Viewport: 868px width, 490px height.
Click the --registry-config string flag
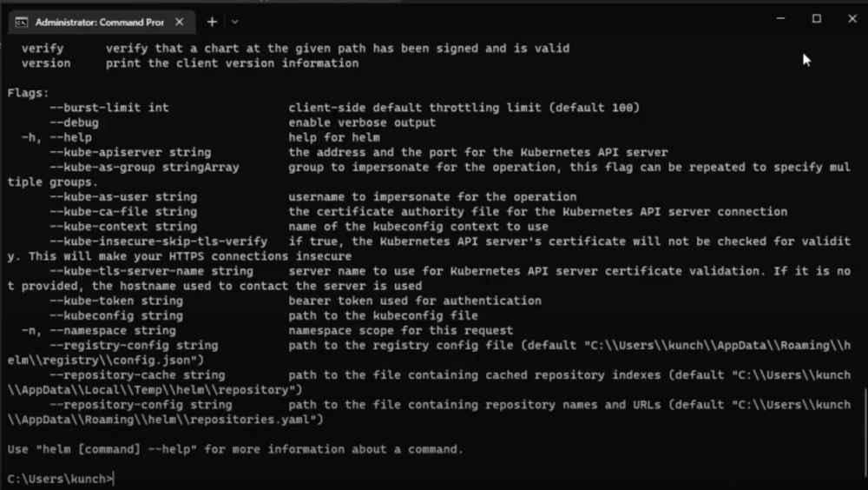[134, 345]
